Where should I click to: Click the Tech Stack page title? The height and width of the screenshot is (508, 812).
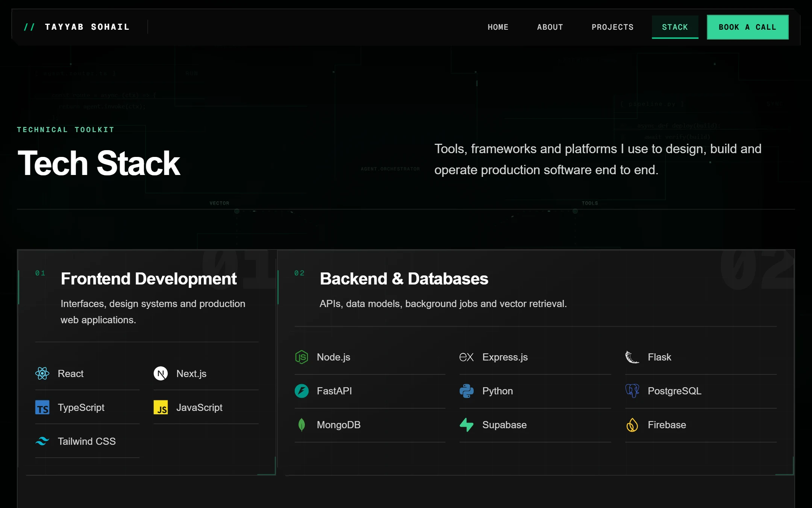click(x=99, y=163)
